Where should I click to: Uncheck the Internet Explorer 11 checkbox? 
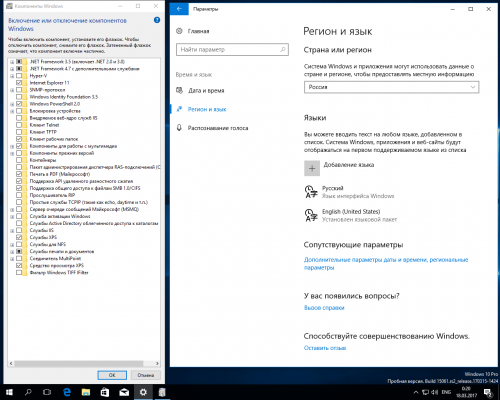[19, 83]
